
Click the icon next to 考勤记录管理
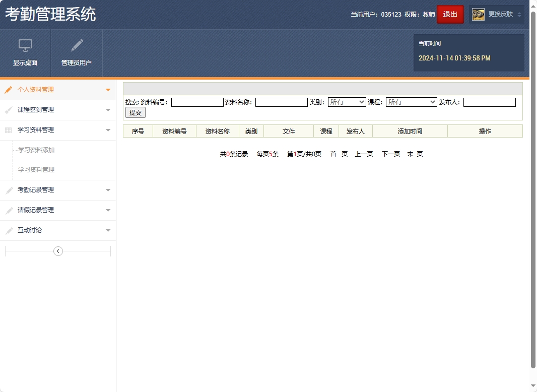[8, 190]
